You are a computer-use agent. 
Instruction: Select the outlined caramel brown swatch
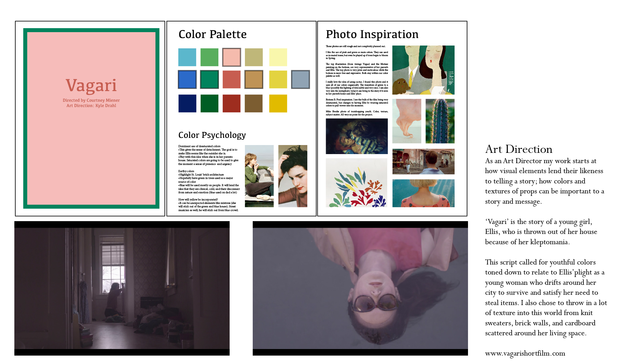click(x=254, y=79)
